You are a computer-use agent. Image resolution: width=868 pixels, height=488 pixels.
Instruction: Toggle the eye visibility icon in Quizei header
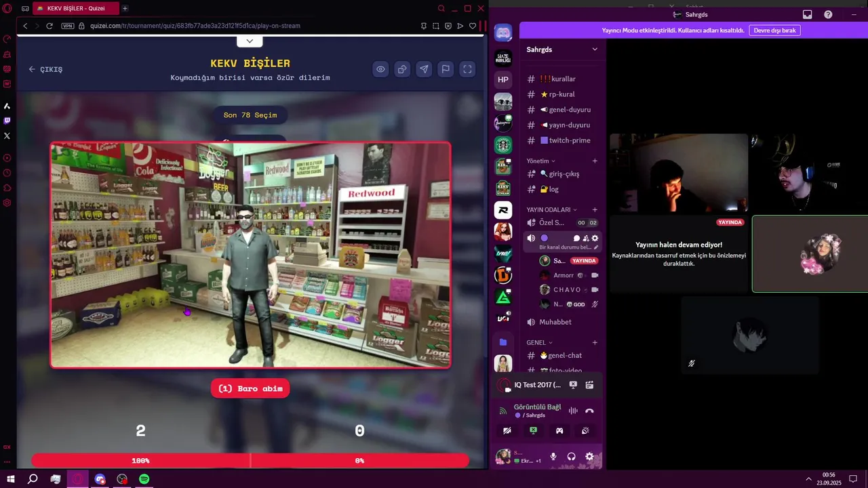click(380, 69)
